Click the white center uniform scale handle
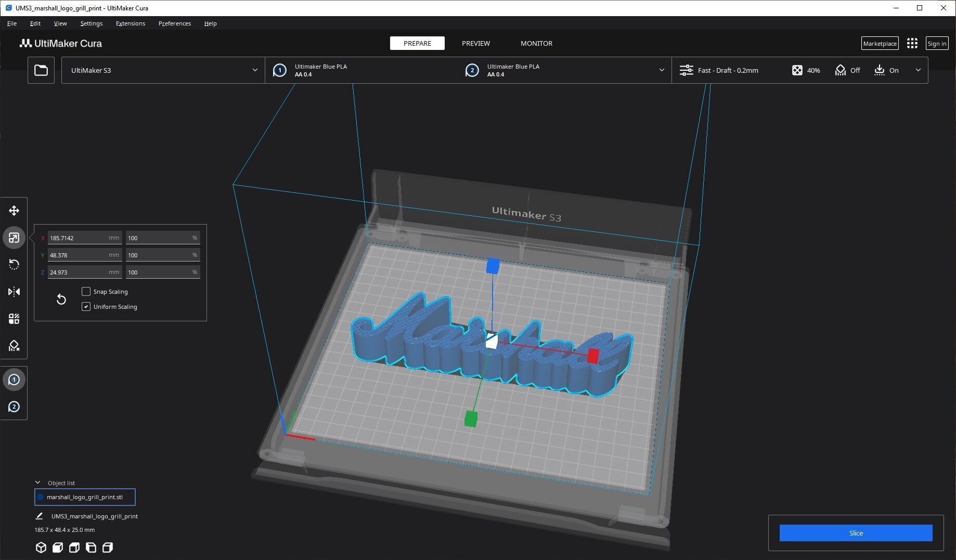This screenshot has height=560, width=956. click(491, 342)
